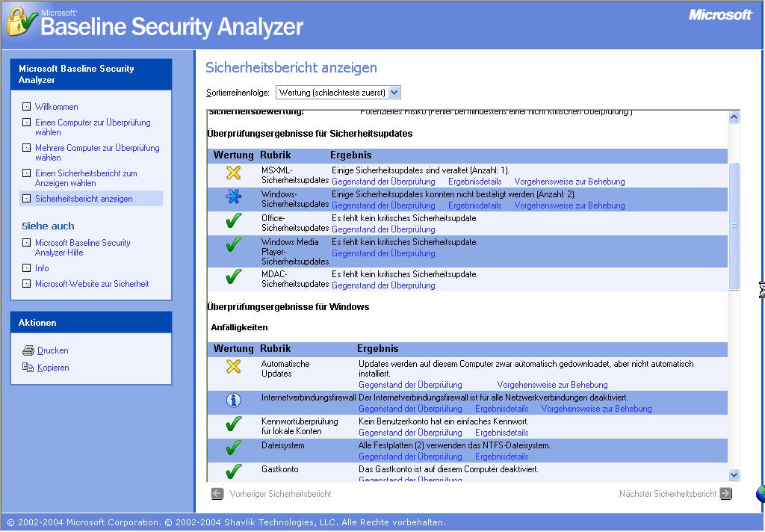
Task: Go to Vorheriger Sicherheitsbericht
Action: 281,494
